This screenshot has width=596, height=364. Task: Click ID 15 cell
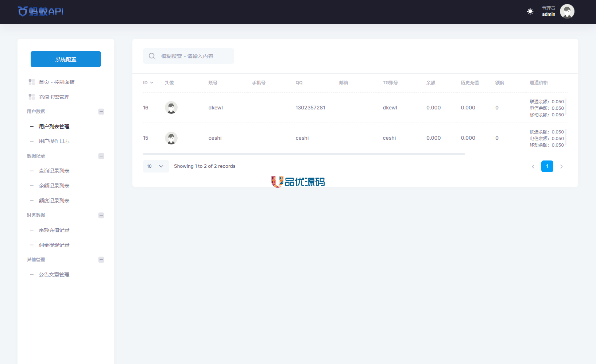pyautogui.click(x=146, y=138)
